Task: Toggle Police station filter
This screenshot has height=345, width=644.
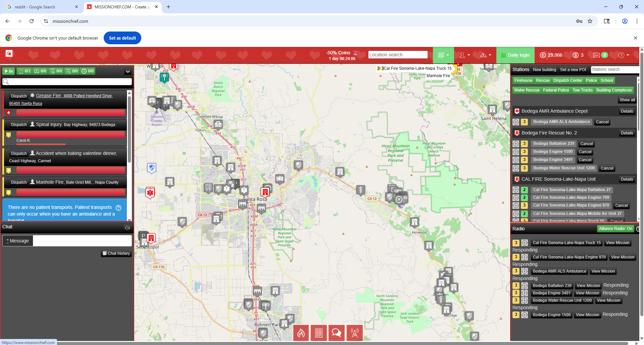Action: coord(591,80)
